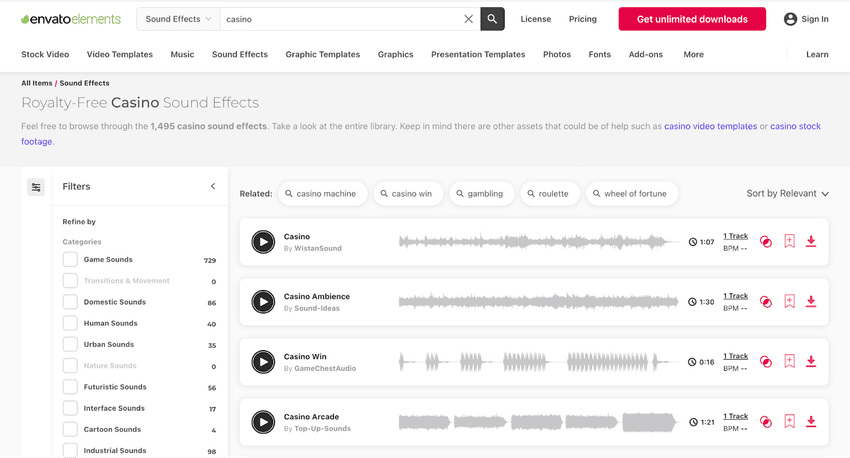This screenshot has height=458, width=850.
Task: Download the Casino Ambience track
Action: point(811,301)
